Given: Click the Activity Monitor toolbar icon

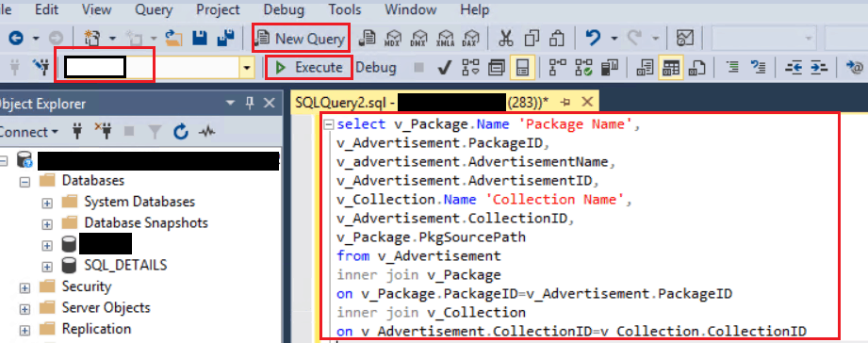Looking at the screenshot, I should (x=685, y=39).
